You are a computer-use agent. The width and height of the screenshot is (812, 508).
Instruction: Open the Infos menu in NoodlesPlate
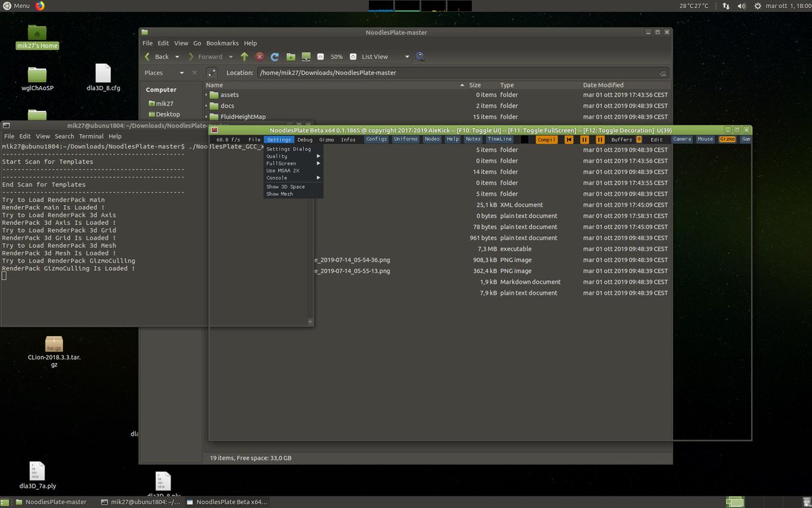tap(348, 140)
